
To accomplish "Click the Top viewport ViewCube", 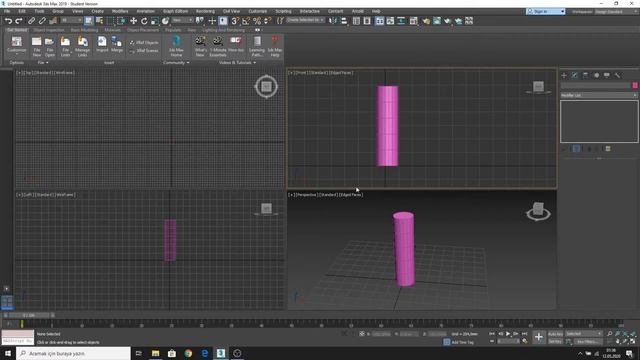I will 267,87.
